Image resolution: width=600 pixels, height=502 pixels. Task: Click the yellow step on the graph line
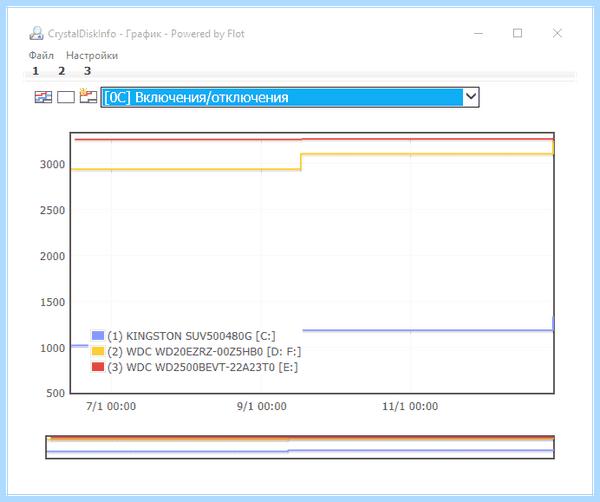[x=301, y=161]
